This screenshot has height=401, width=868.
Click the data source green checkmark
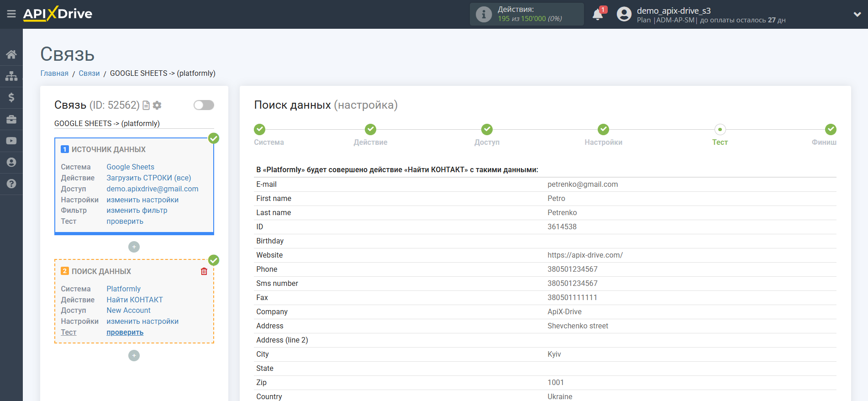pos(214,138)
